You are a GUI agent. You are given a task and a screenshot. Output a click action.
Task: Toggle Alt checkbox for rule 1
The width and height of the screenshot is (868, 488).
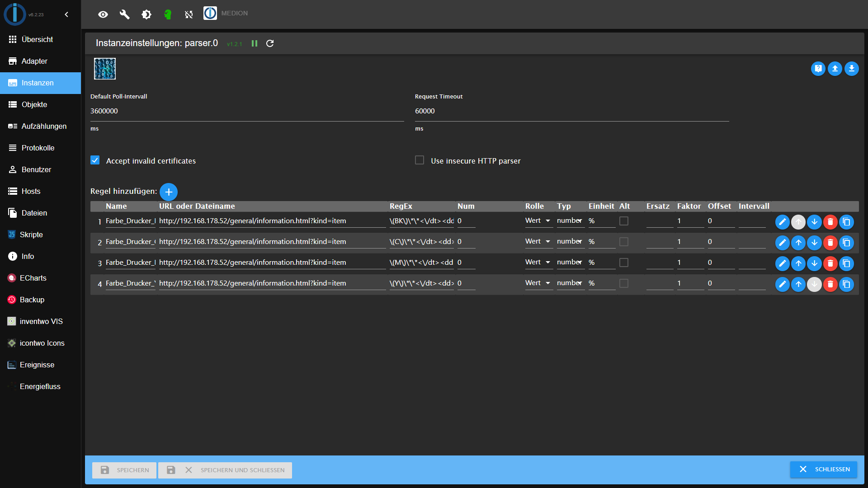pos(624,221)
